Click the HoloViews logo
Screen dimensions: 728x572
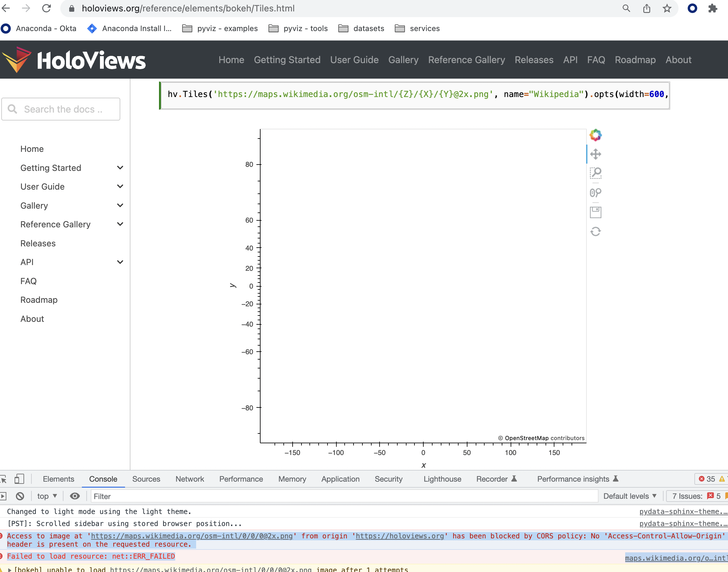[74, 60]
